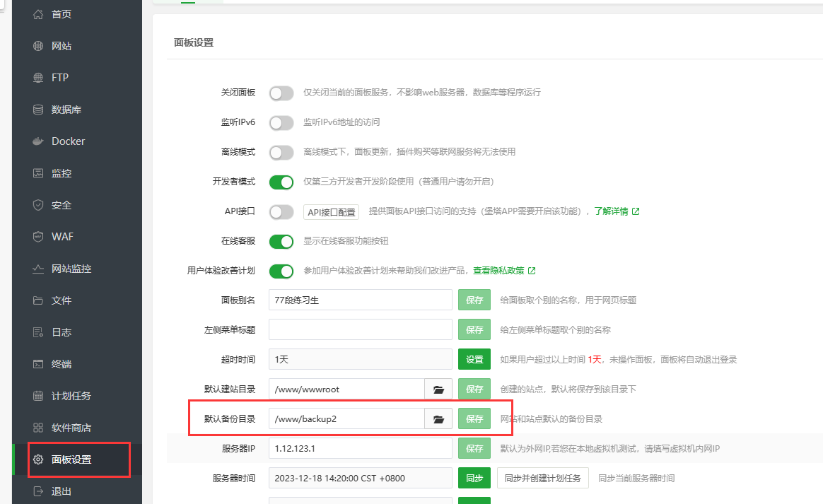Open the Docker section
Viewport: 823px width, 504px height.
[x=66, y=141]
